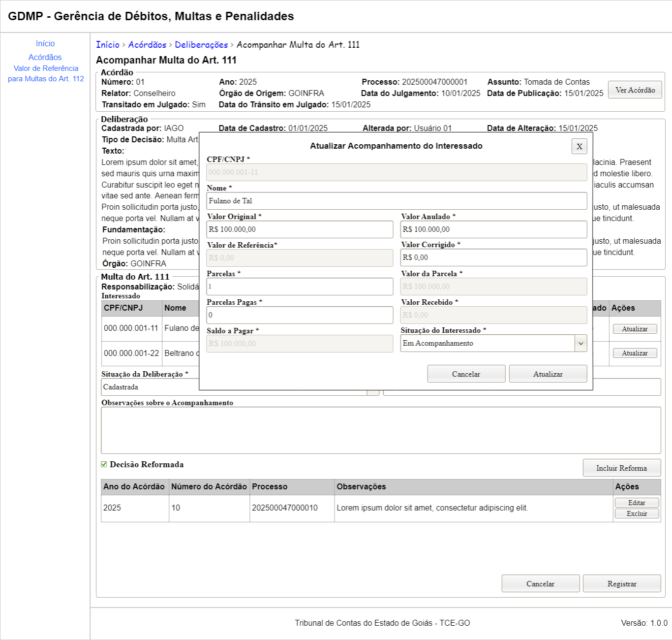Click the Valor Anulado field
Screen dimensions: 672x640
493,229
